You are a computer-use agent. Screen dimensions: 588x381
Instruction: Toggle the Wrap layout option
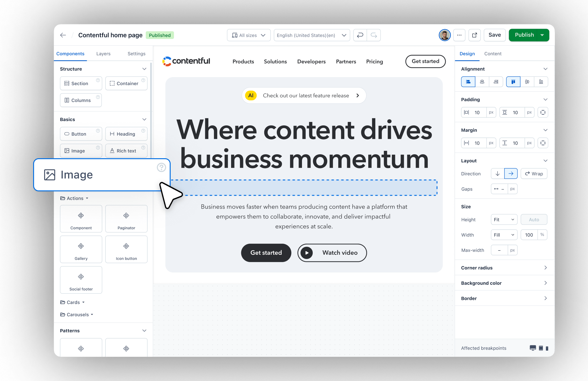tap(534, 174)
